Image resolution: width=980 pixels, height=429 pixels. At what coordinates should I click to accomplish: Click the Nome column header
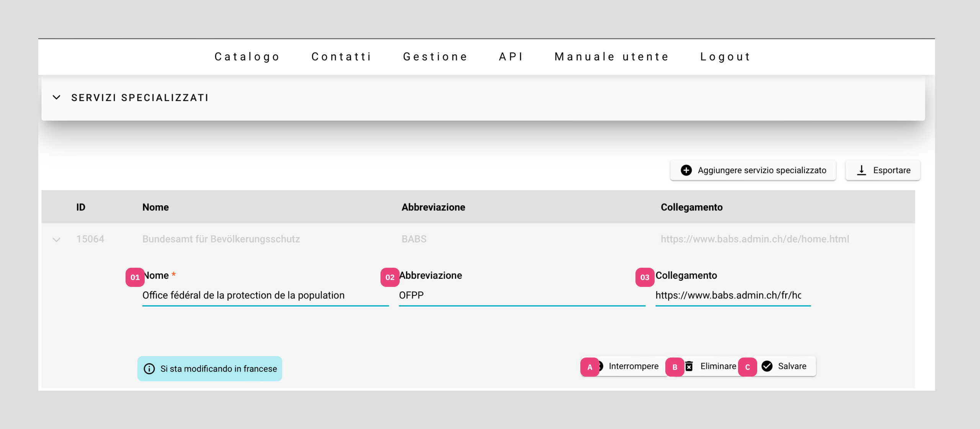[155, 207]
